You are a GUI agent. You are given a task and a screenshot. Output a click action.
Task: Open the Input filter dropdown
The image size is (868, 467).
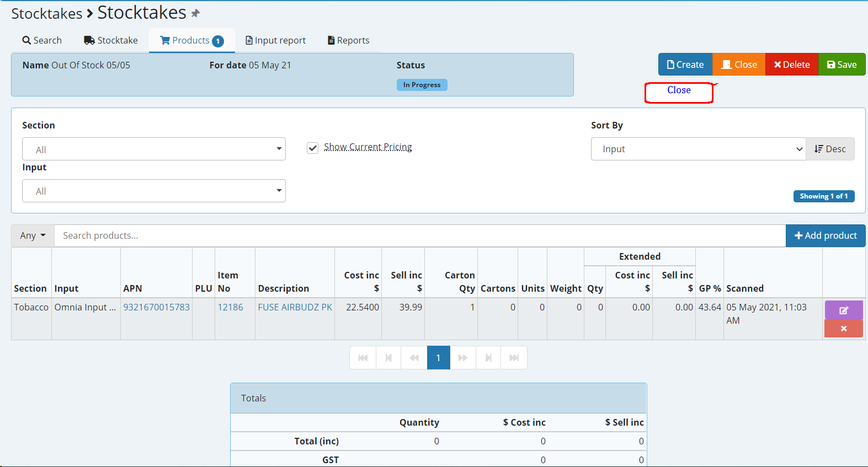tap(154, 191)
